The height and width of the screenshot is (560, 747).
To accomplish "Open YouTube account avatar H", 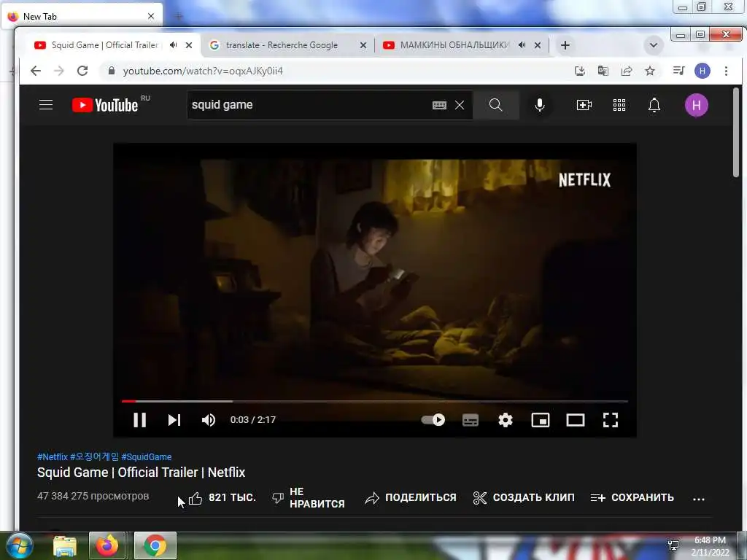I will click(696, 105).
